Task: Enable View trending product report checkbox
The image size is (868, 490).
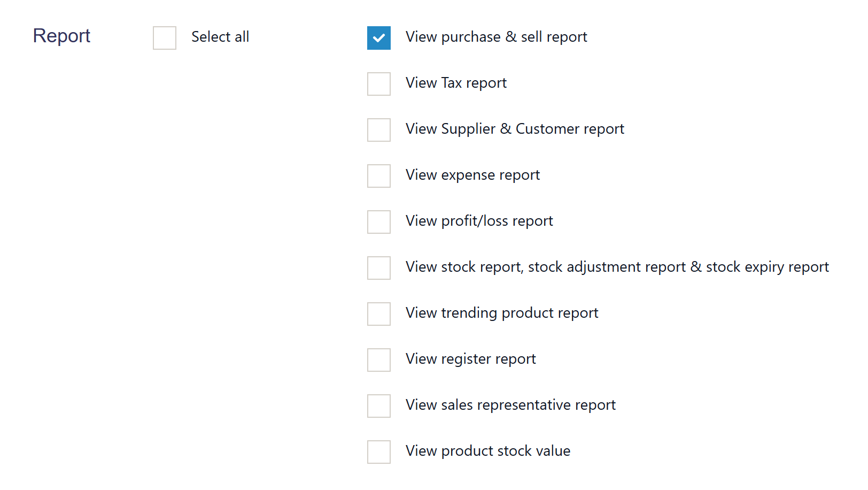Action: [379, 314]
